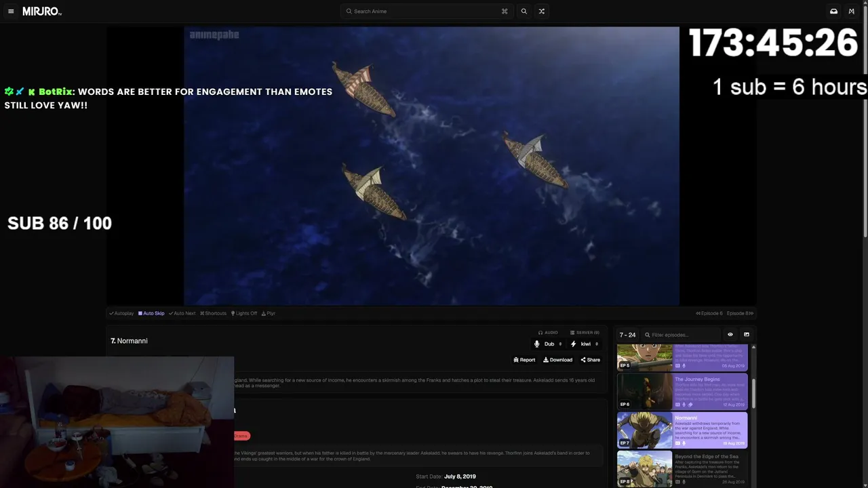This screenshot has width=868, height=488.
Task: Toggle the Auto Next option
Action: [x=182, y=313]
